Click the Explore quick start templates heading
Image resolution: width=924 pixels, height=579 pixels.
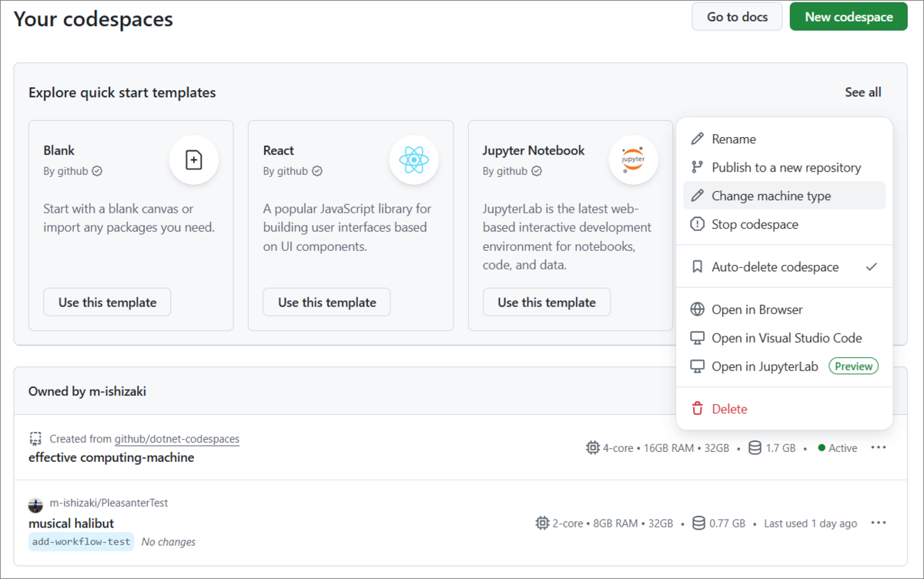(122, 92)
